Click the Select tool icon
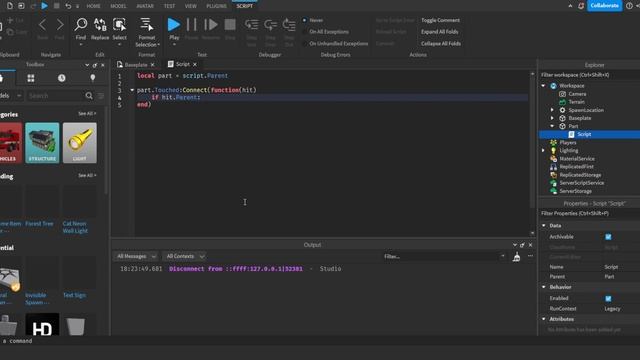 120,24
